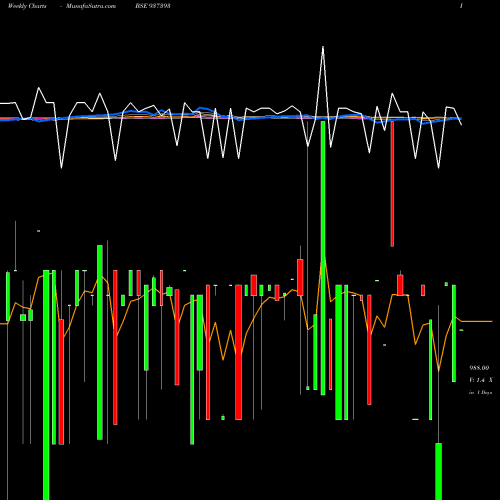The image size is (500, 500).
Task: Click the "in 4 Days" text
Action: point(481,393)
